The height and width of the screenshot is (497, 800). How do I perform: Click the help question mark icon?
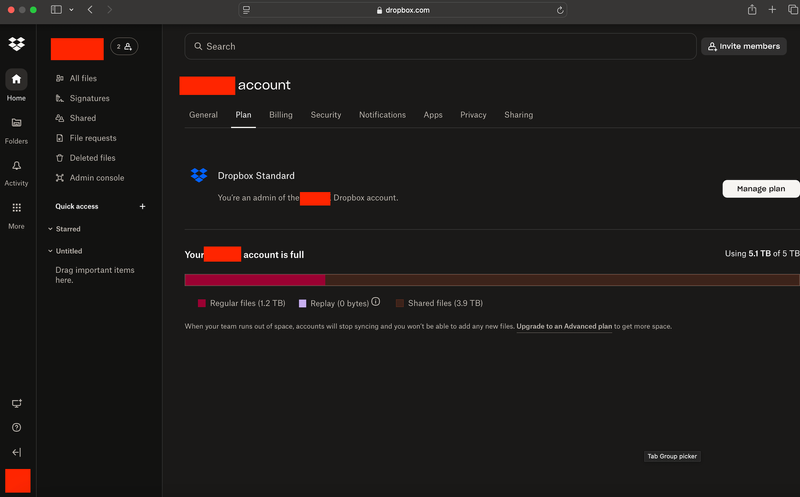click(16, 427)
